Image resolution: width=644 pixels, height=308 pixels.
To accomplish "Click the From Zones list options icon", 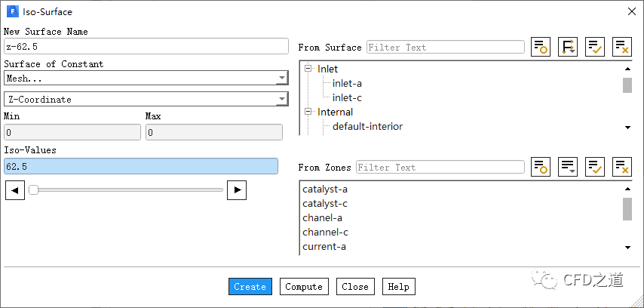I will pyautogui.click(x=568, y=167).
